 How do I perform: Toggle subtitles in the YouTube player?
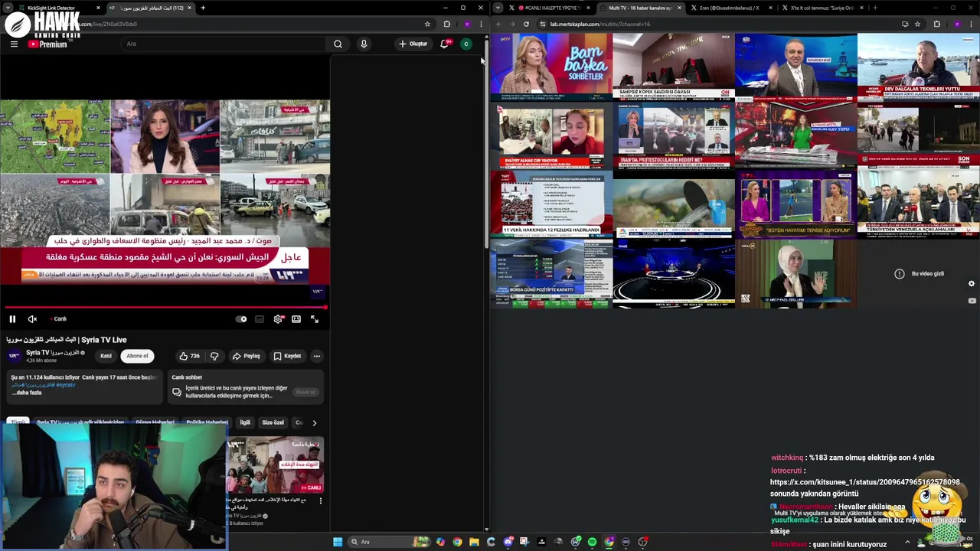[x=260, y=319]
